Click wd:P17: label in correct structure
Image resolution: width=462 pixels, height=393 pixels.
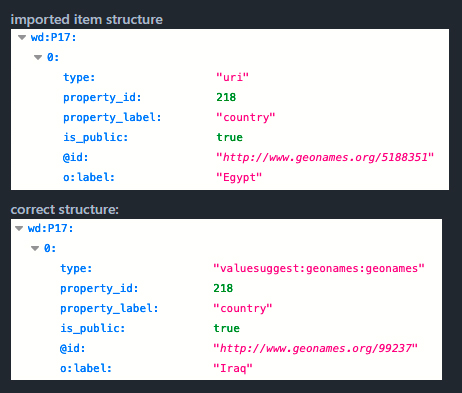tap(50, 228)
